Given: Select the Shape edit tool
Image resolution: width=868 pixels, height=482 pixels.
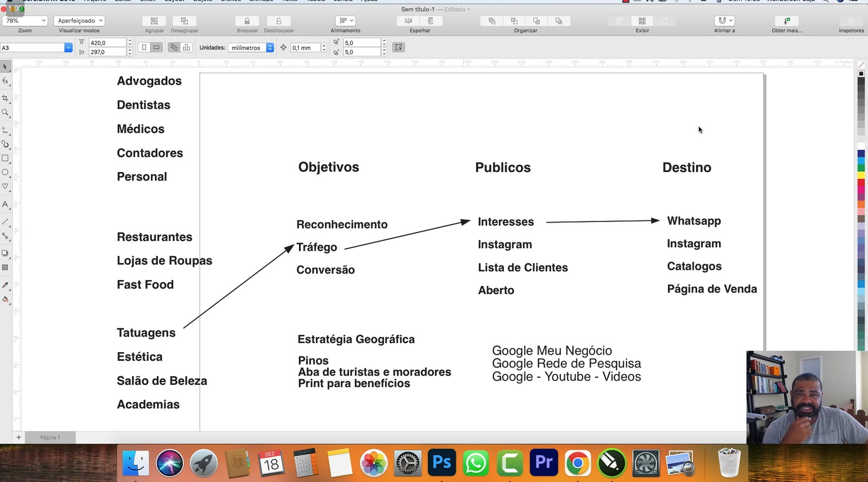Looking at the screenshot, I should coord(5,81).
